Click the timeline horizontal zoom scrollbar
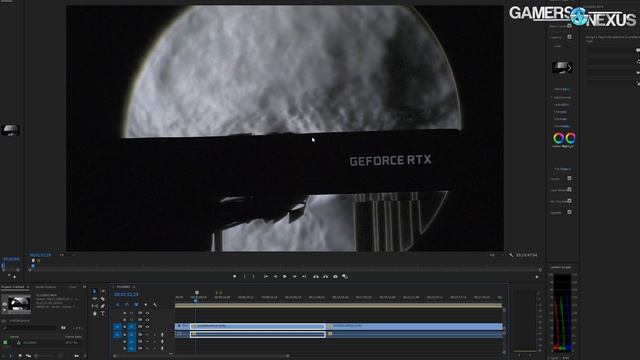 202,356
